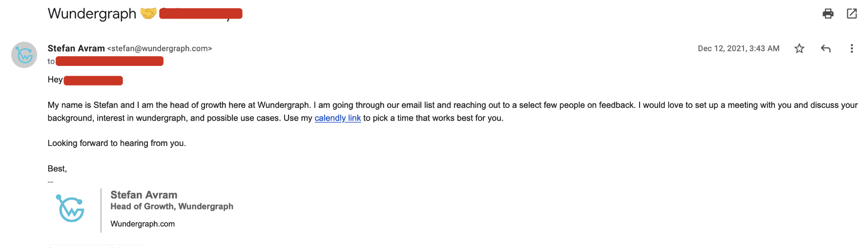Visit Wundergraph.com from the signature
Image resolution: width=868 pixels, height=248 pixels.
tap(143, 224)
